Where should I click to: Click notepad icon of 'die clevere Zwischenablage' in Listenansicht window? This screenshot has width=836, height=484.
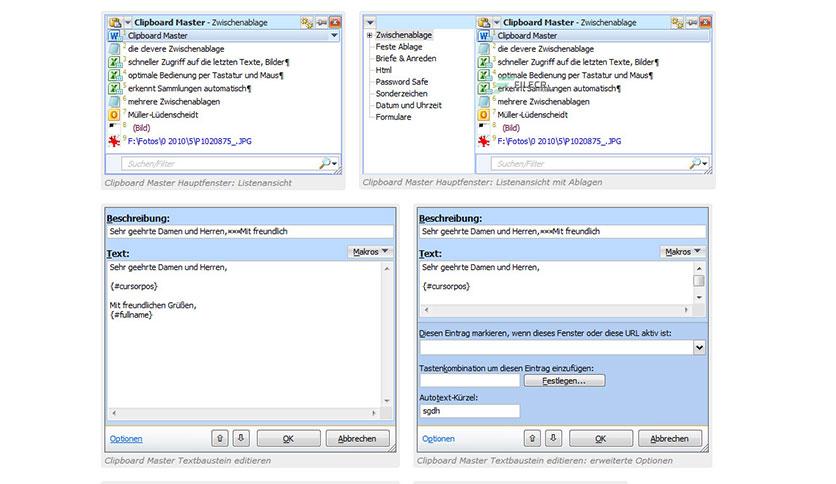(114, 49)
